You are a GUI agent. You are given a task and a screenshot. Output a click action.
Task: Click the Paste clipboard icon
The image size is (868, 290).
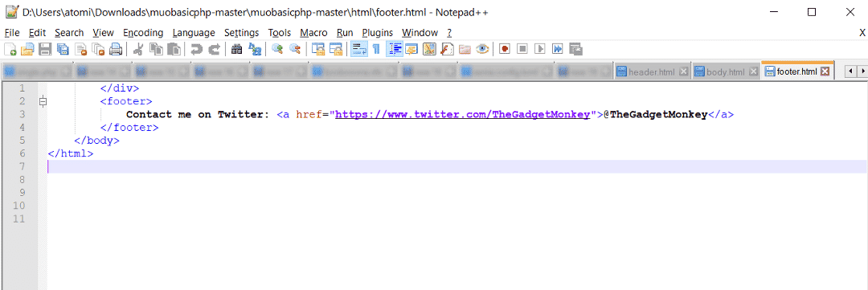click(x=174, y=49)
